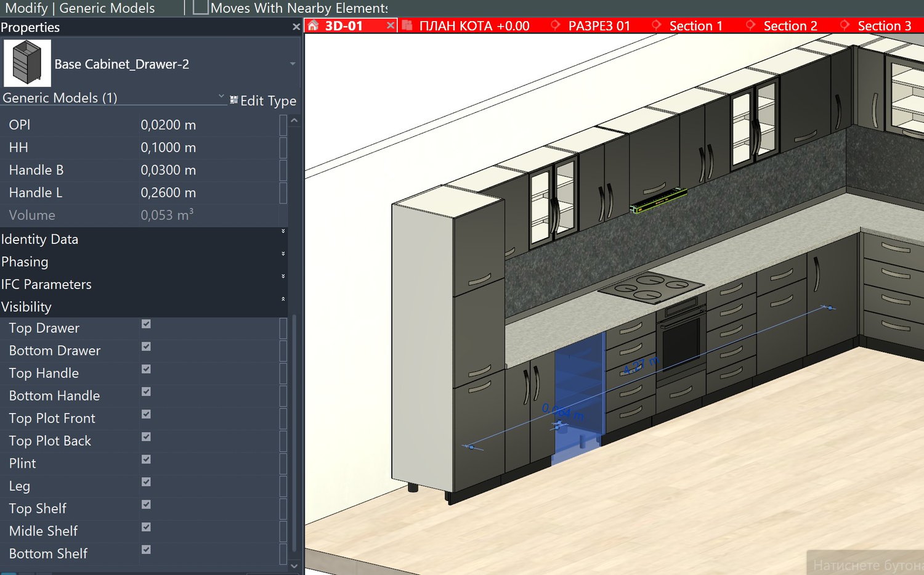Image resolution: width=924 pixels, height=575 pixels.
Task: Click the section icon beside Section 1
Action: click(657, 25)
